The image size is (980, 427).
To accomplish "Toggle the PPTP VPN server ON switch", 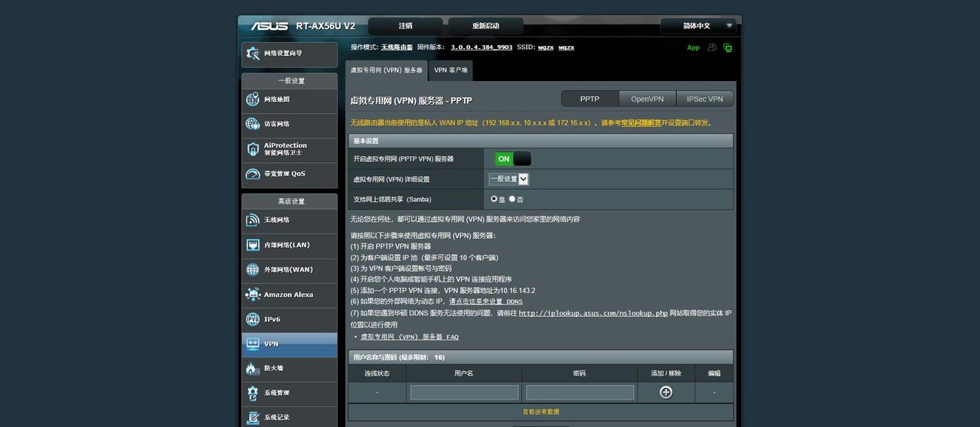I will click(513, 158).
